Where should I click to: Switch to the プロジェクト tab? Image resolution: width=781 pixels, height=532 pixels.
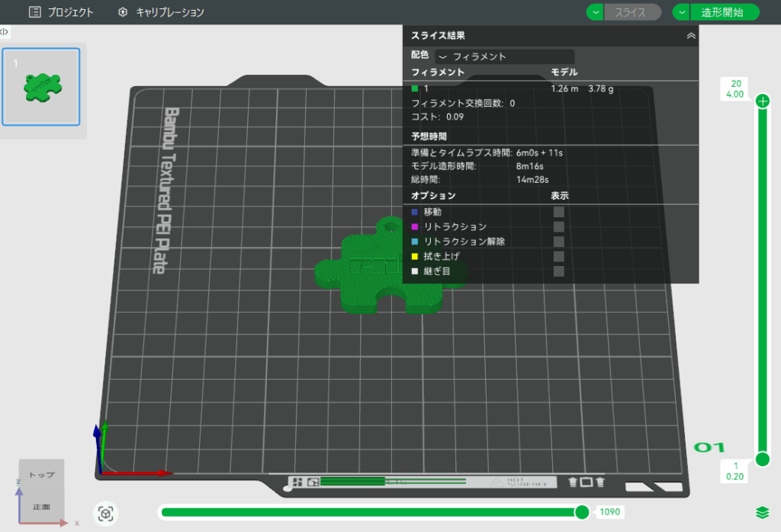[x=61, y=12]
